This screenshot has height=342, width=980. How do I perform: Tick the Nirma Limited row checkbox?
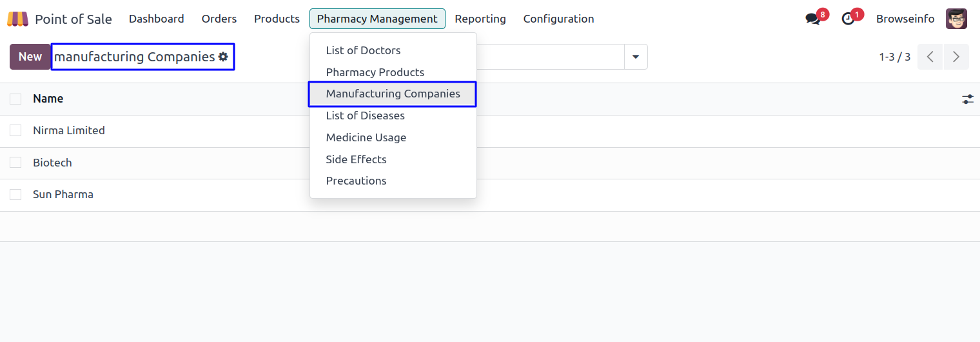tap(15, 130)
